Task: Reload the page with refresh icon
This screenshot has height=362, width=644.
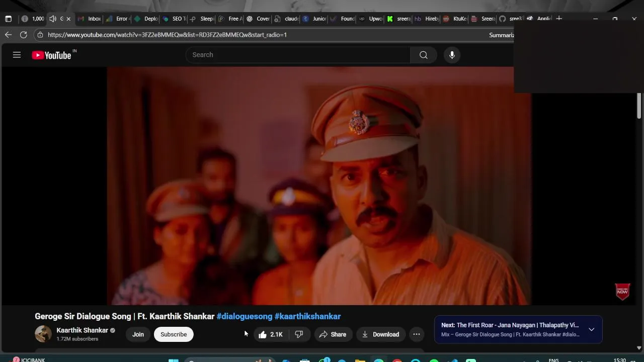Action: coord(23,35)
